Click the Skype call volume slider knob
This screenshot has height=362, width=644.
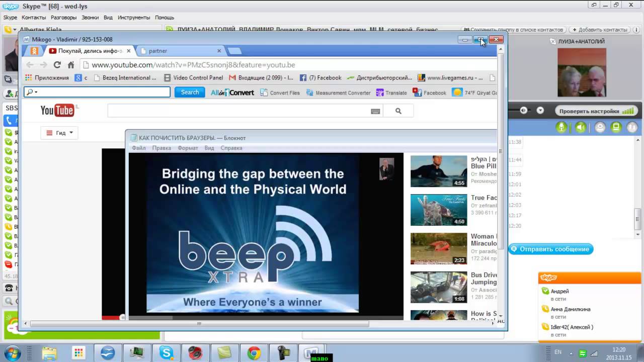coord(523,111)
